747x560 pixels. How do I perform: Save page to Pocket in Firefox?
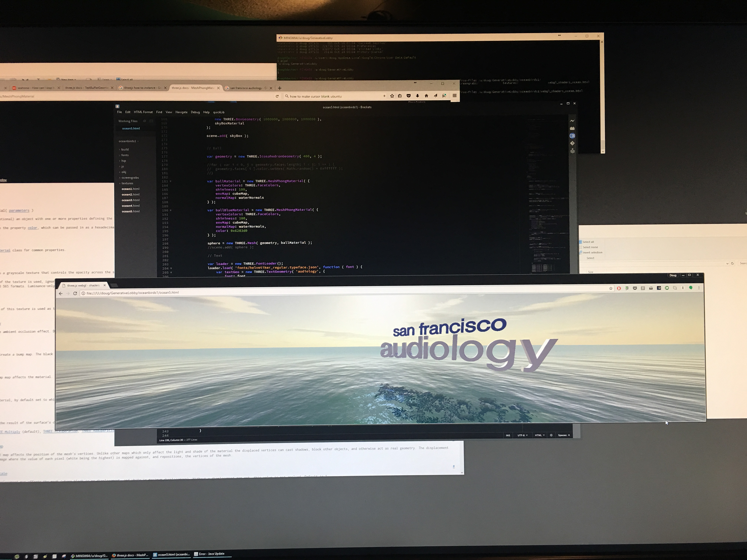coord(409,96)
